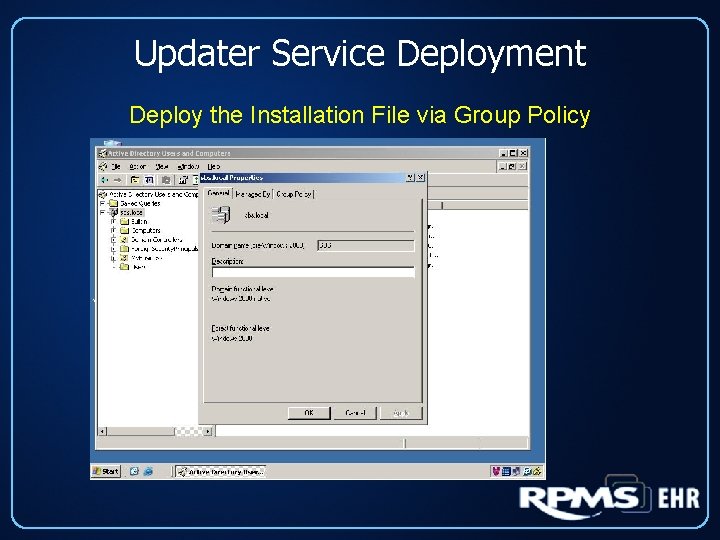Image resolution: width=720 pixels, height=540 pixels.
Task: Select the Users folder in tree
Action: pos(139,267)
